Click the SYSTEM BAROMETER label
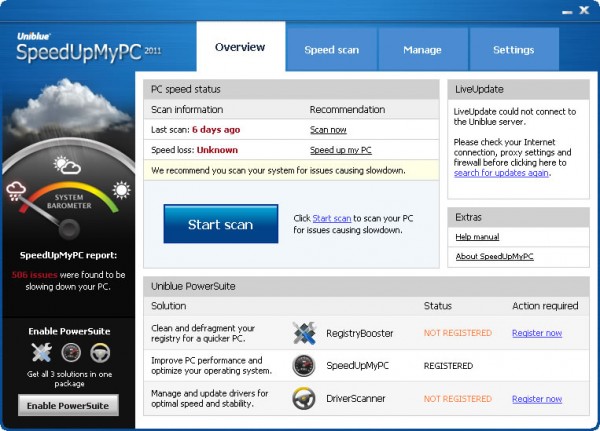The width and height of the screenshot is (600, 431). (x=69, y=201)
